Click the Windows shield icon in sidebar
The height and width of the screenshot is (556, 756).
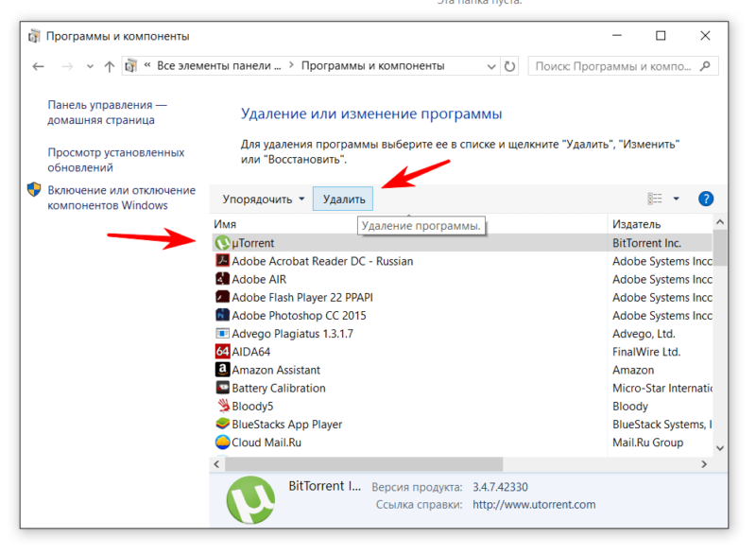click(x=34, y=190)
